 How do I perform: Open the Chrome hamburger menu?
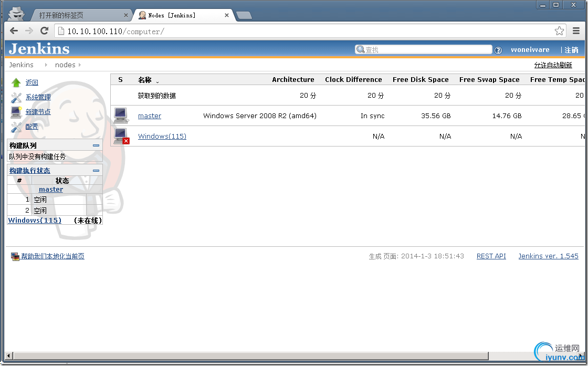click(x=576, y=31)
